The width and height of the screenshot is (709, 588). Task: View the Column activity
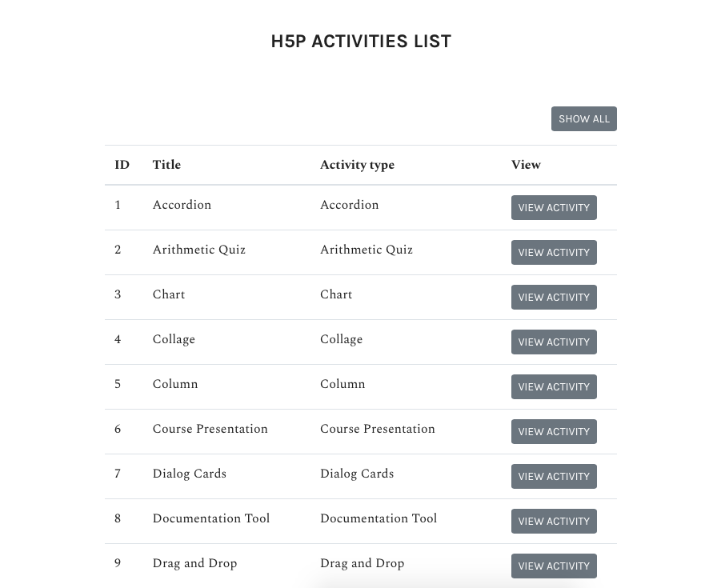pyautogui.click(x=554, y=386)
